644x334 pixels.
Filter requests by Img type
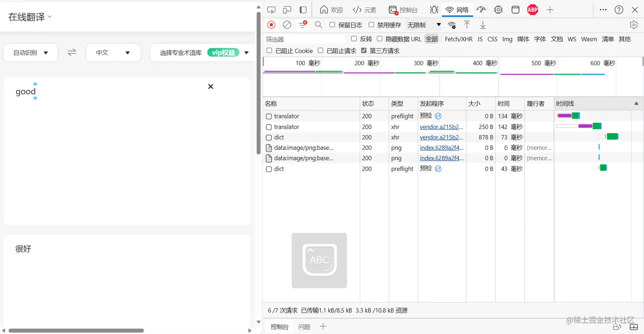pyautogui.click(x=507, y=39)
